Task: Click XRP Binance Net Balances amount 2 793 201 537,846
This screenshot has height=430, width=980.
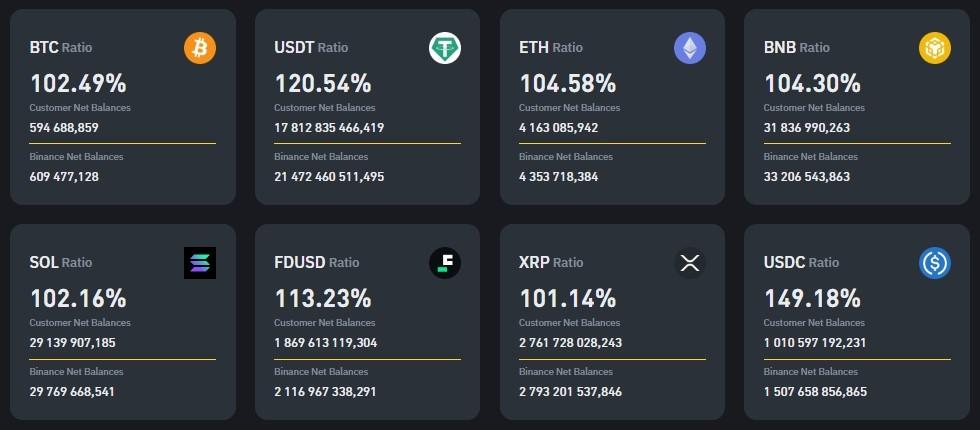Action: tap(570, 391)
